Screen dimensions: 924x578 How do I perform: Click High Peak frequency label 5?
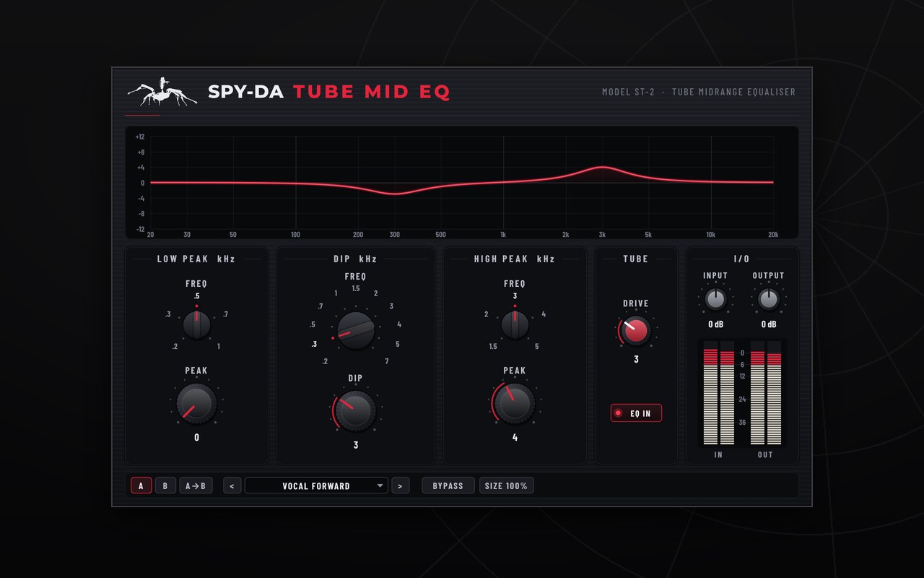tap(536, 347)
